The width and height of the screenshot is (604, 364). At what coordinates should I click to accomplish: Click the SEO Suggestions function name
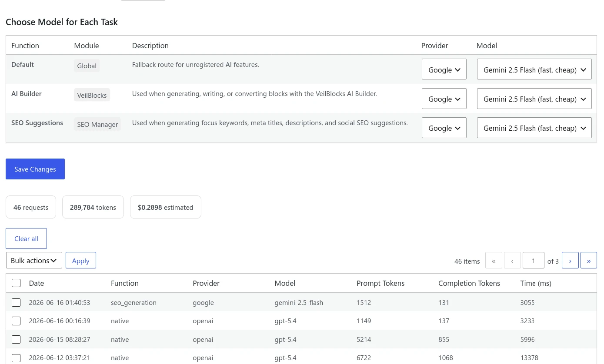(37, 122)
